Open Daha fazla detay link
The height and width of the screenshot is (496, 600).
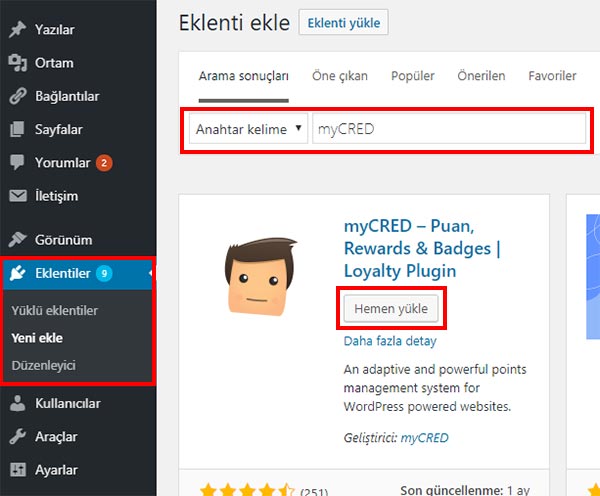pyautogui.click(x=390, y=341)
